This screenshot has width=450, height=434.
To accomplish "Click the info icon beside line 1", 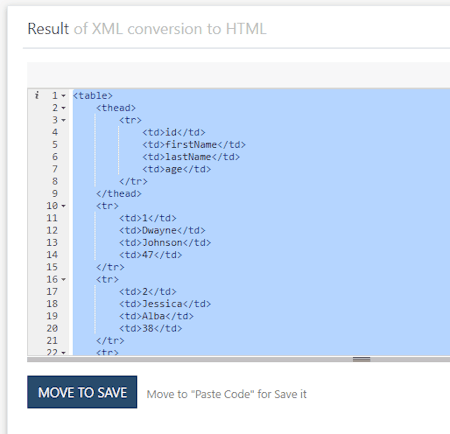I will (x=37, y=95).
